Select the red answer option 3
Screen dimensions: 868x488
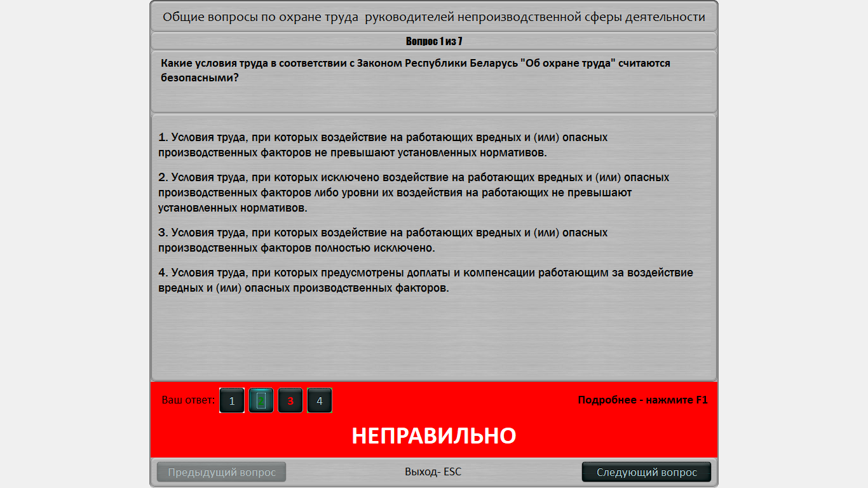tap(290, 400)
